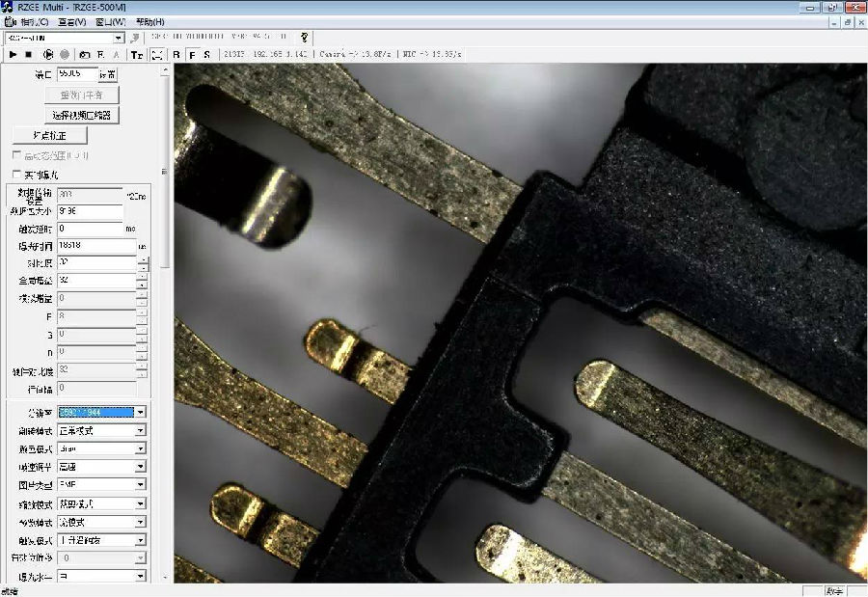Click the trigger delay field with 0 ms
Screen dimensions: 868x597
tap(91, 229)
